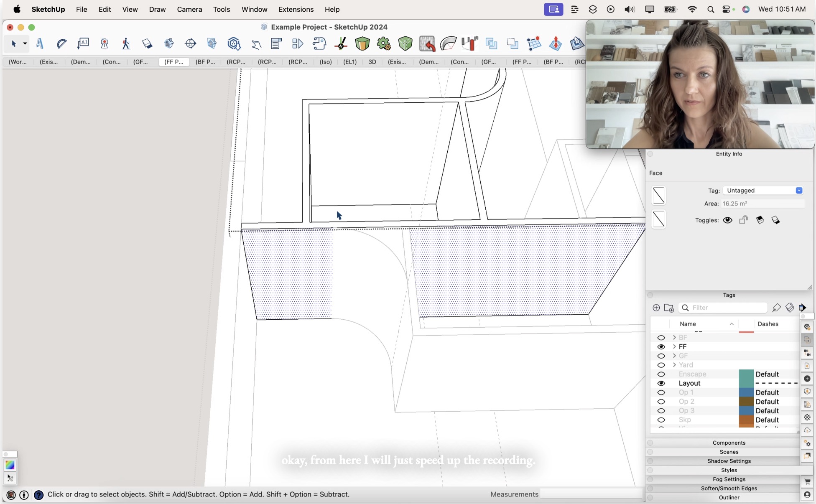Viewport: 816px width, 504px height.
Task: Open the Untagged dropdown in Entity Info
Action: [x=799, y=190]
